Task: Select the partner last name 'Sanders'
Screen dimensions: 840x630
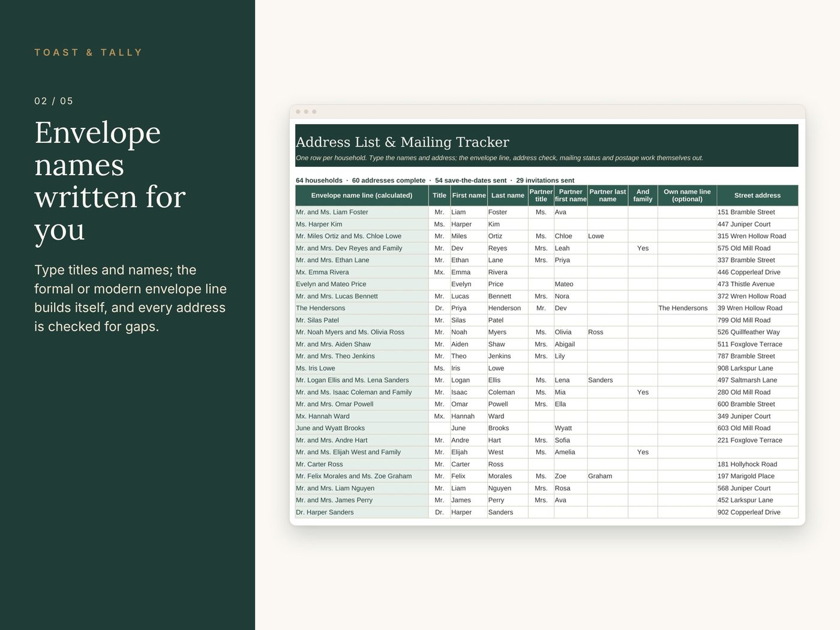Action: coord(608,380)
